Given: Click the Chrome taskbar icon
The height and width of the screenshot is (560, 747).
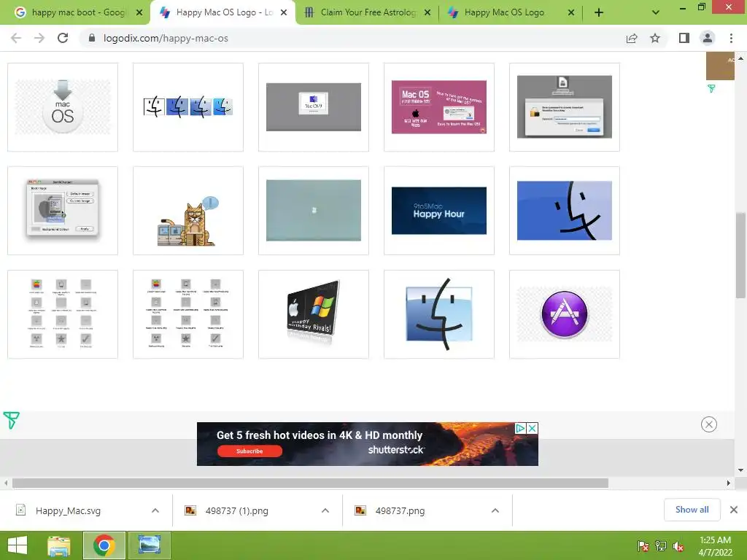Looking at the screenshot, I should (104, 545).
